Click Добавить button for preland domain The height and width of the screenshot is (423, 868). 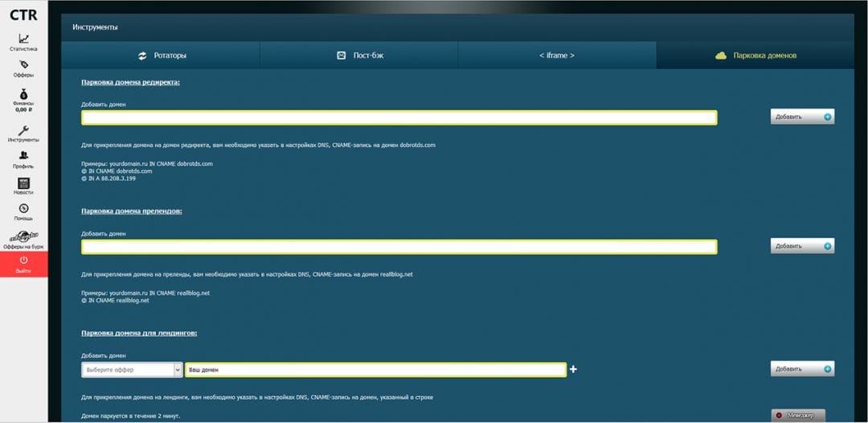tap(802, 246)
